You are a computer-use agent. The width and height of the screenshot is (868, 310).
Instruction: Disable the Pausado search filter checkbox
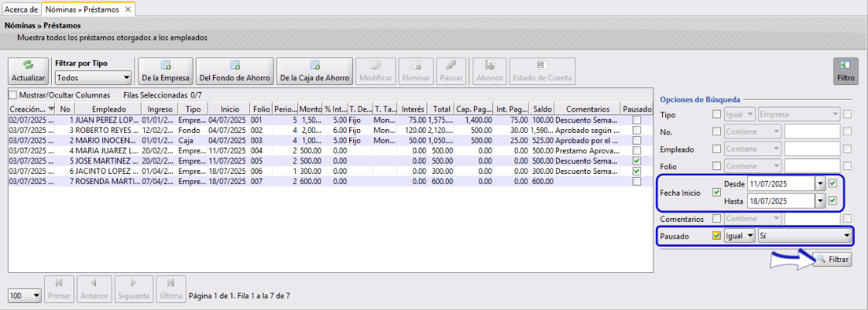717,236
